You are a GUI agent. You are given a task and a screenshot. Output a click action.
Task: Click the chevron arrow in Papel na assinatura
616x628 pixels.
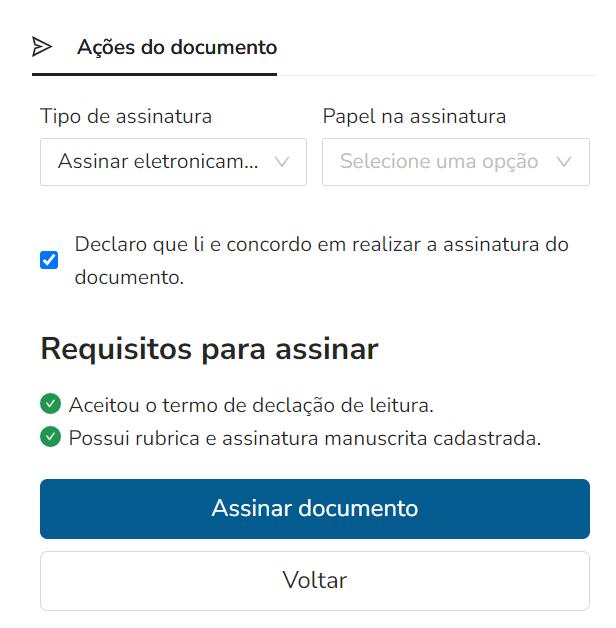coord(564,162)
